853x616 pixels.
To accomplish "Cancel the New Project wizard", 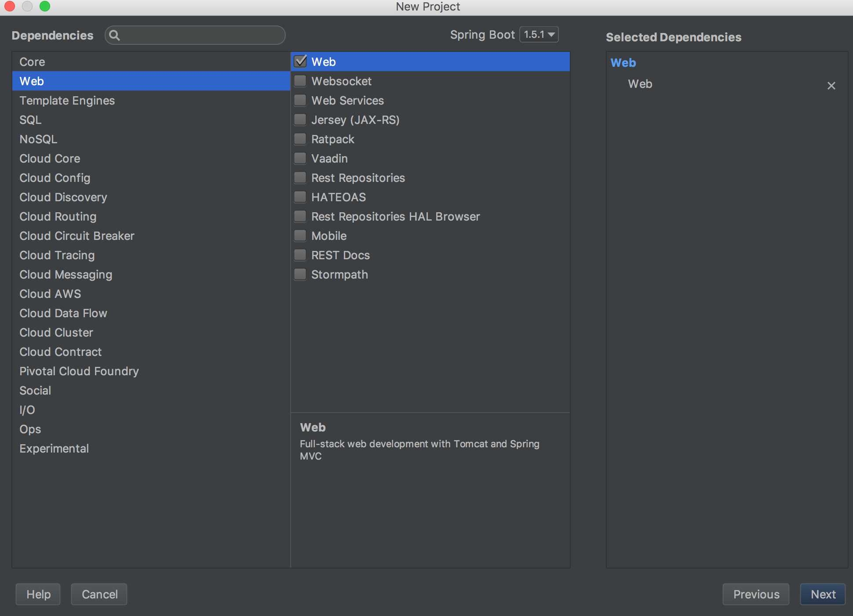I will 99,594.
